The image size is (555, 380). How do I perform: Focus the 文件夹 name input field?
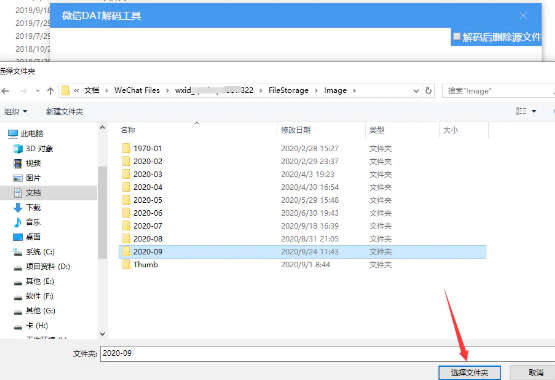[327, 353]
